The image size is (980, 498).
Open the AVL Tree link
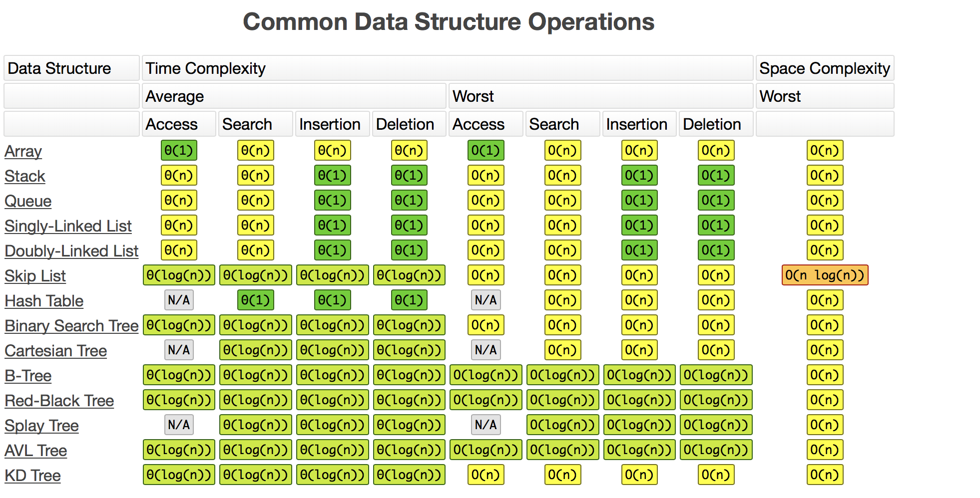(x=35, y=451)
